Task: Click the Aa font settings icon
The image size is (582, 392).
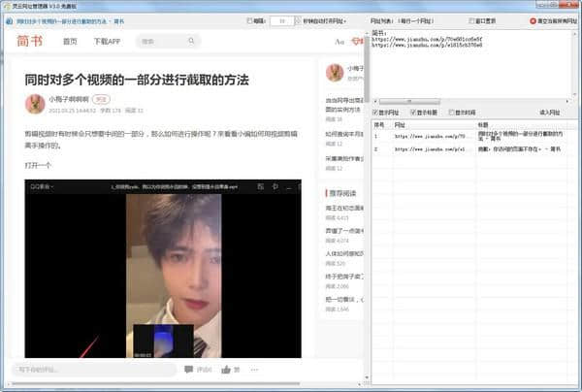Action: click(339, 42)
